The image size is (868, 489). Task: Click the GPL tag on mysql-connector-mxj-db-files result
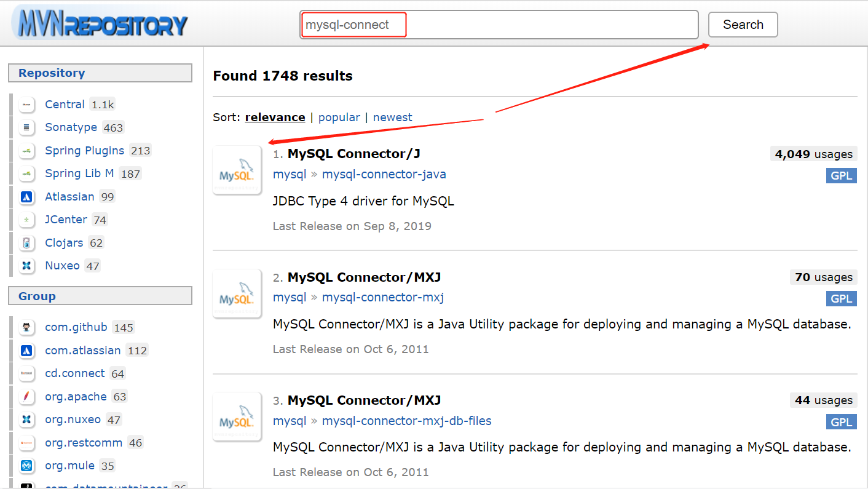[x=842, y=422]
